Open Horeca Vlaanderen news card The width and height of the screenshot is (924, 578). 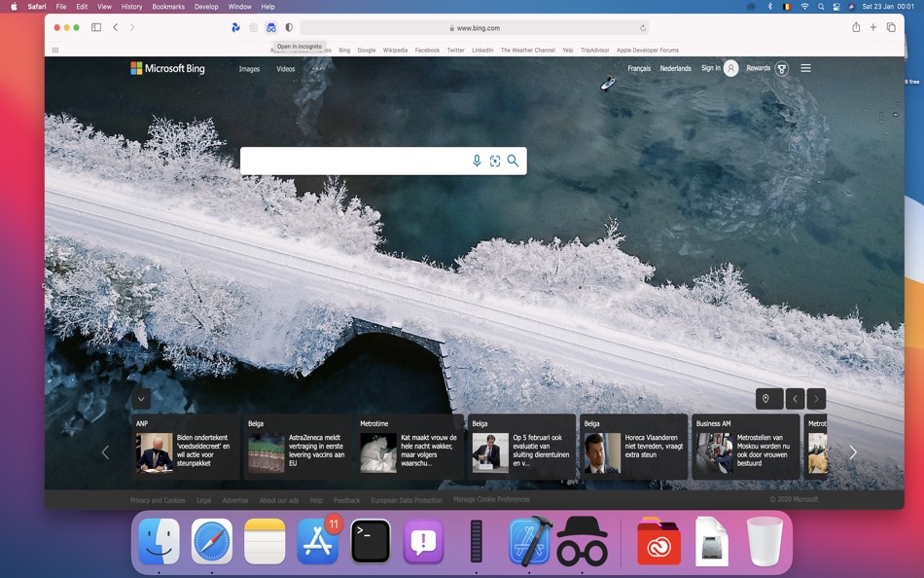coord(634,447)
